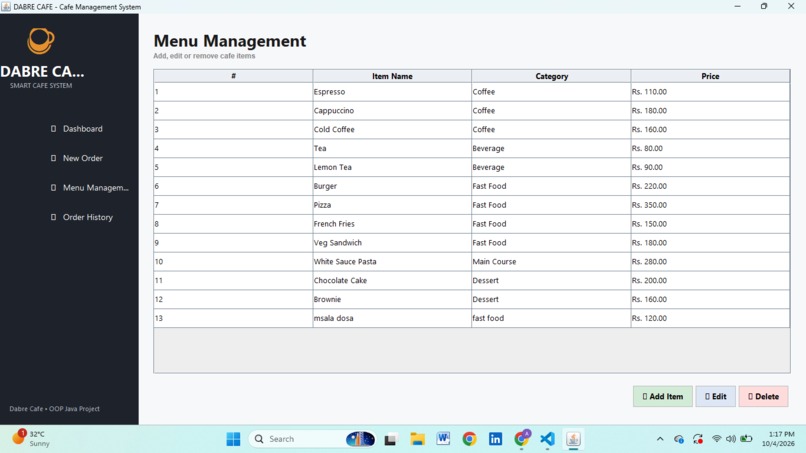The height and width of the screenshot is (453, 806).
Task: Click the battery icon in tray
Action: pos(746,439)
